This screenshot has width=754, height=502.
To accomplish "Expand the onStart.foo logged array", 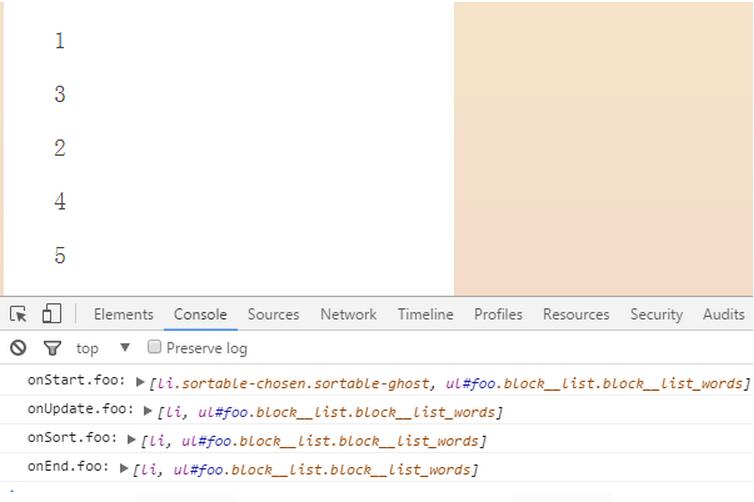I will (141, 382).
